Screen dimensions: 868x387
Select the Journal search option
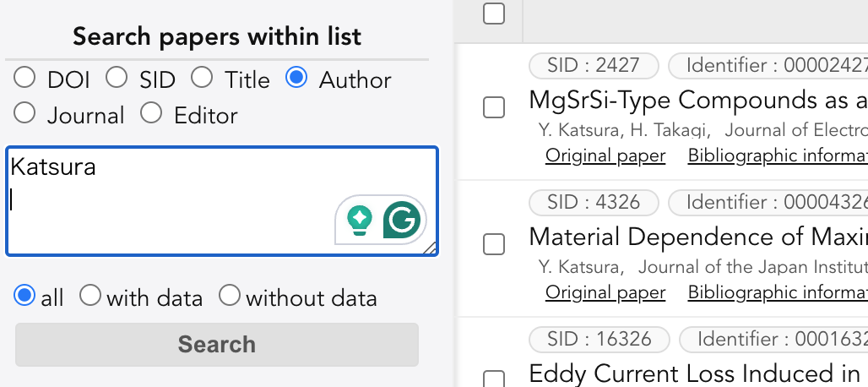(24, 113)
